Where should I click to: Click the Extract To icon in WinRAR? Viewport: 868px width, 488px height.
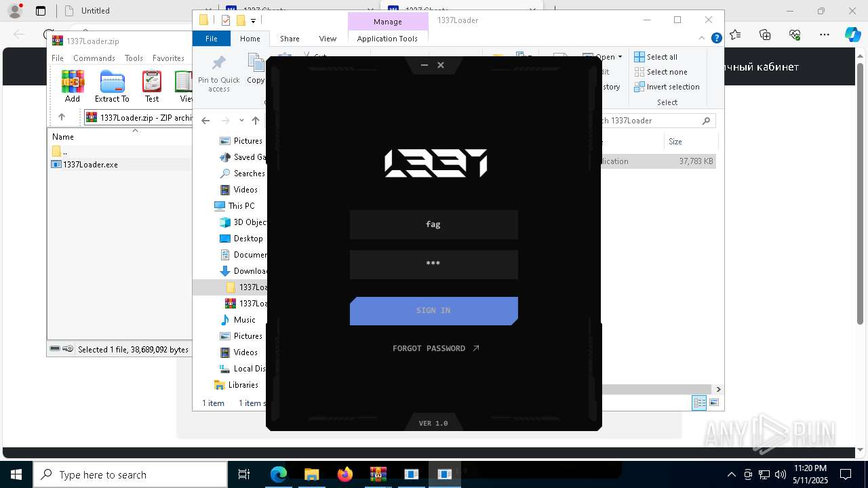pyautogui.click(x=112, y=86)
